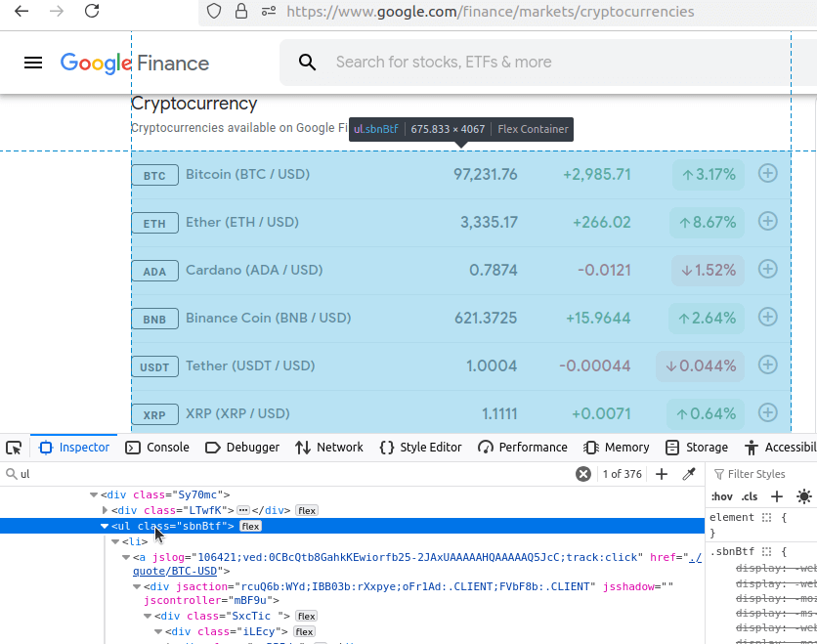
Task: Clear the DevTools search with the X icon
Action: [x=583, y=474]
